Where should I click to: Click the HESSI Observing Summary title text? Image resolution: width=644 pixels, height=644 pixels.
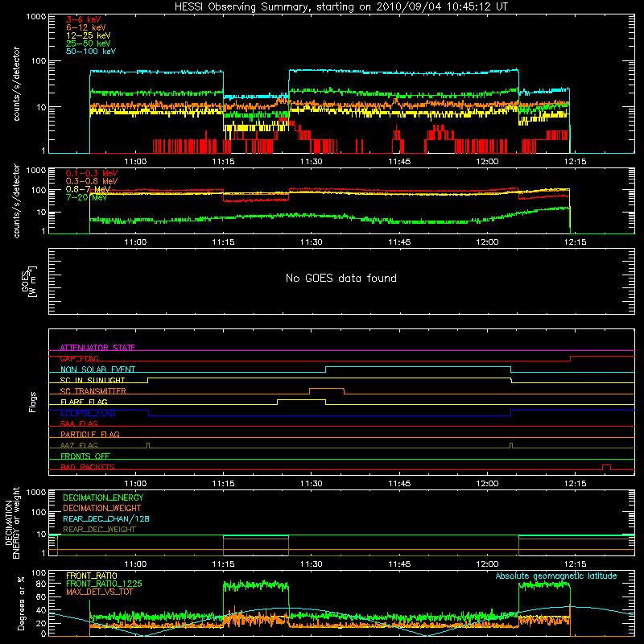click(x=341, y=7)
